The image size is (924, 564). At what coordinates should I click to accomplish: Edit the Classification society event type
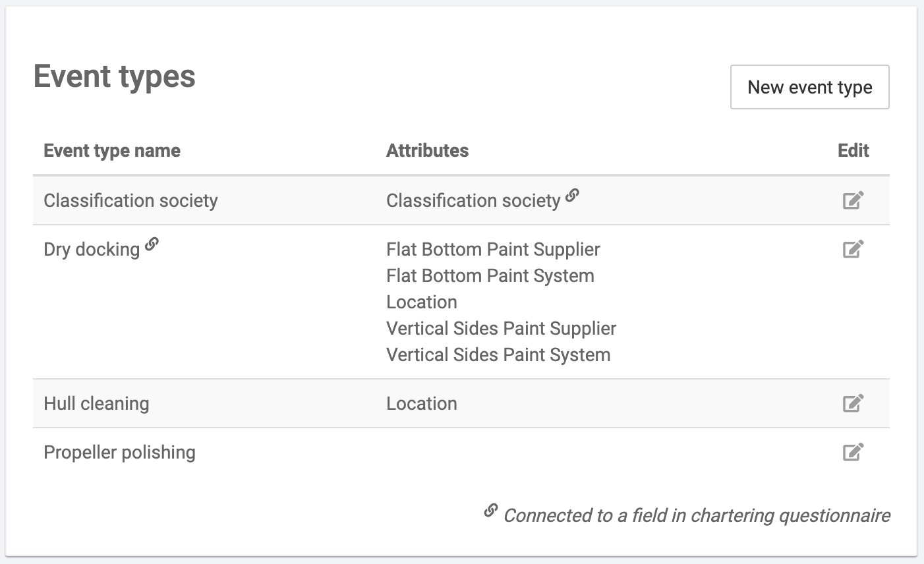853,200
